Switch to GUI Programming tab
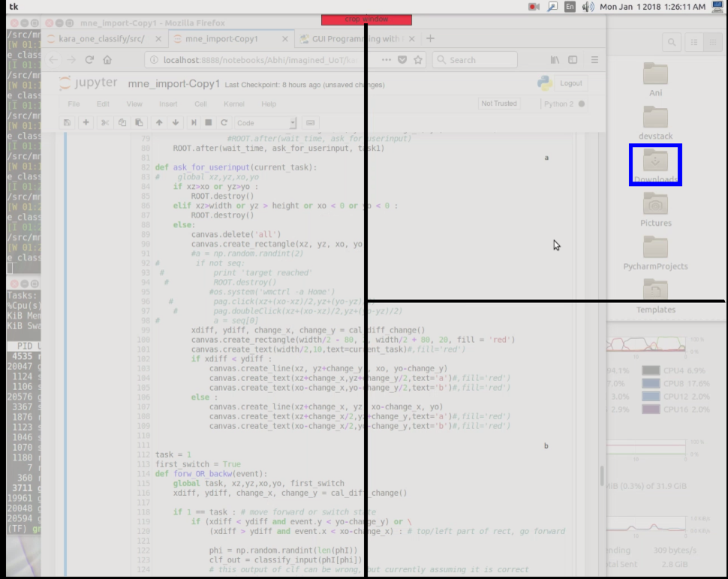Viewport: 728px width, 579px height. click(x=357, y=38)
